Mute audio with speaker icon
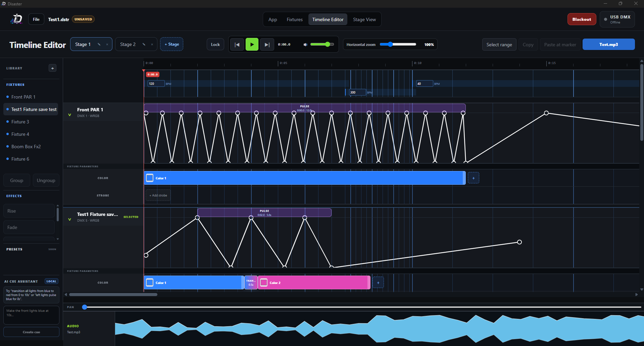This screenshot has width=644, height=346. (305, 45)
